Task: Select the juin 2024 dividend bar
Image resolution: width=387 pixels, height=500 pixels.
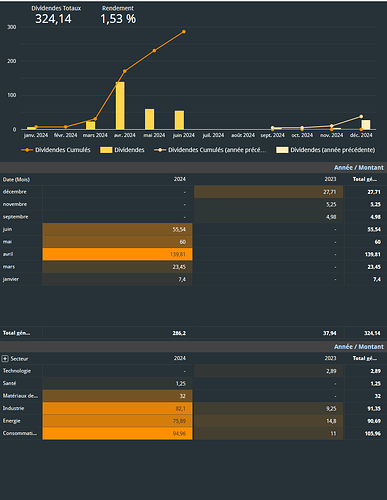Action: pos(179,120)
